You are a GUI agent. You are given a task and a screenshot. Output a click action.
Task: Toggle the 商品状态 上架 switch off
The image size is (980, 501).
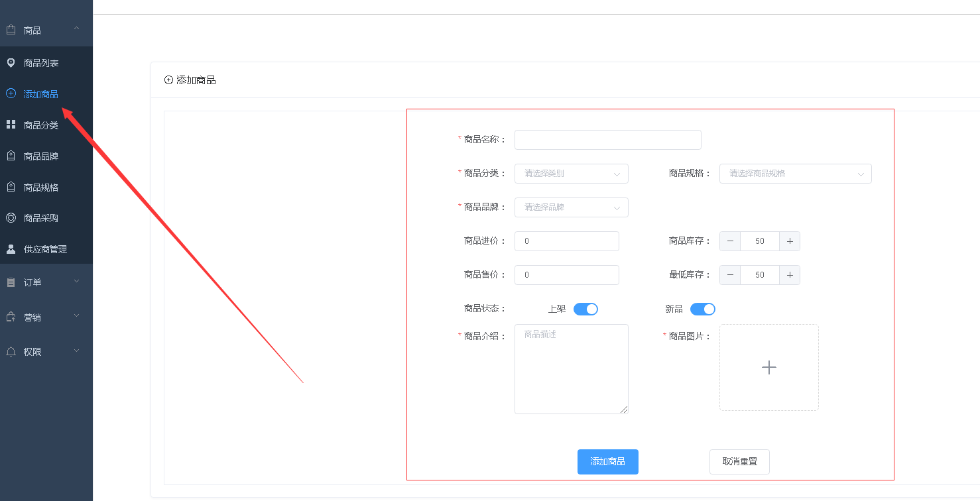pos(585,309)
